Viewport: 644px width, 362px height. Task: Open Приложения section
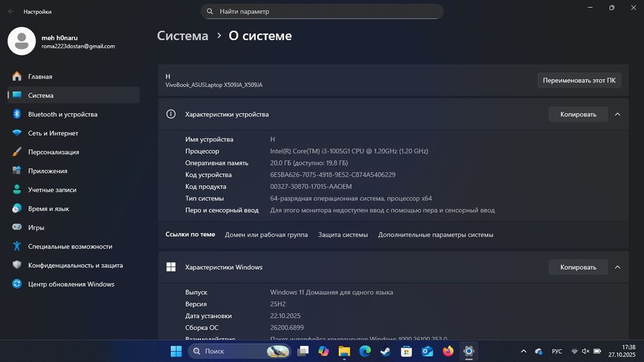(74, 171)
